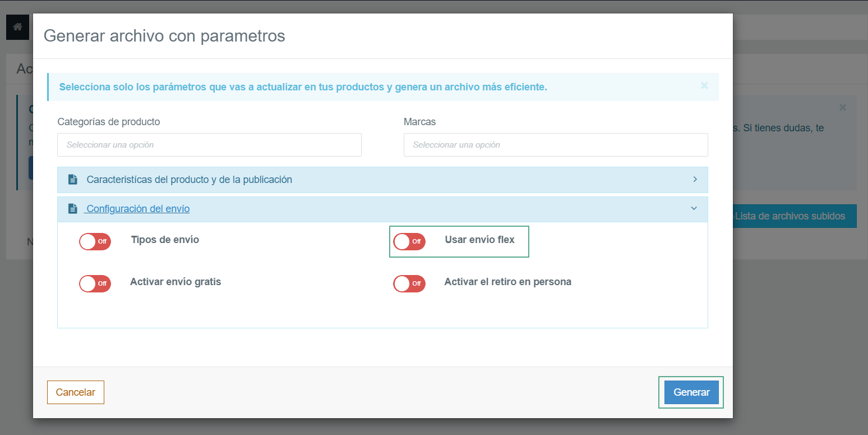Click the Usar envío flex label
Viewport: 868px width, 435px height.
(x=480, y=240)
